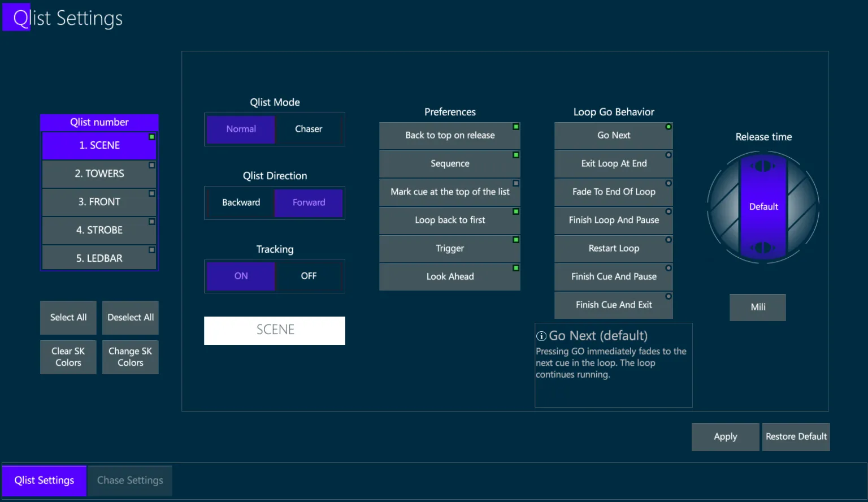Click the Select All button
Screen dimensions: 868x502
click(68, 318)
